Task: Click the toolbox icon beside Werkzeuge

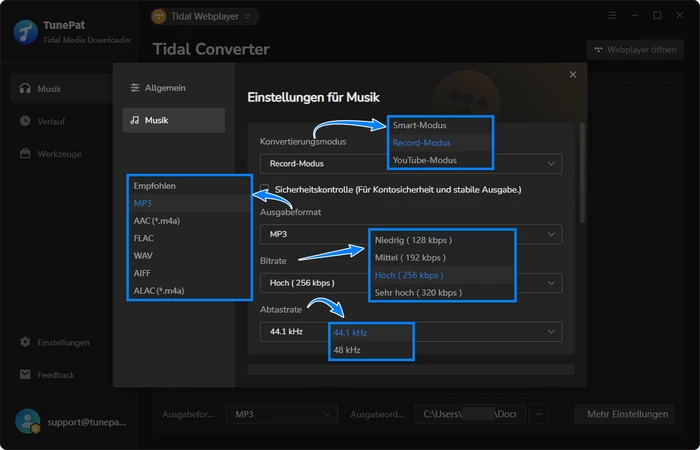Action: [25, 154]
